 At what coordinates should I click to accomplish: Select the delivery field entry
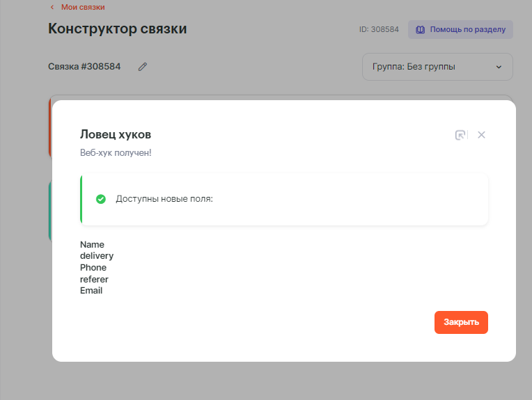(x=97, y=256)
